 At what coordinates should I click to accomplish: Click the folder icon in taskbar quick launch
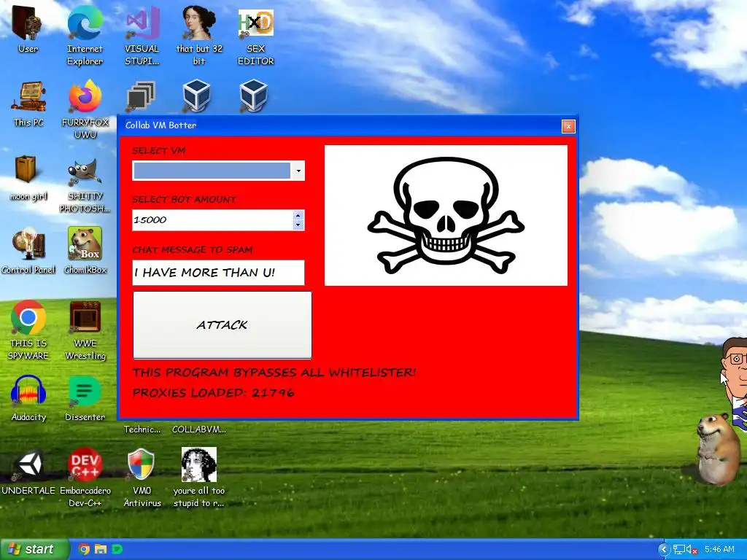click(x=101, y=549)
